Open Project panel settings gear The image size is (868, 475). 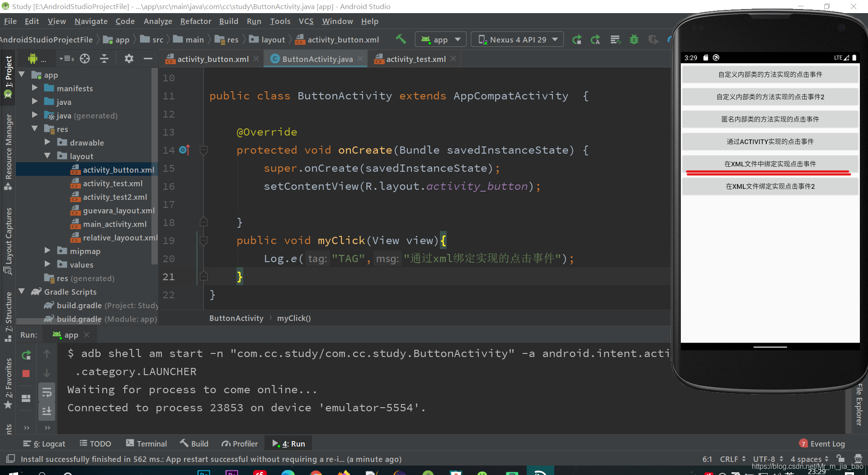(129, 58)
